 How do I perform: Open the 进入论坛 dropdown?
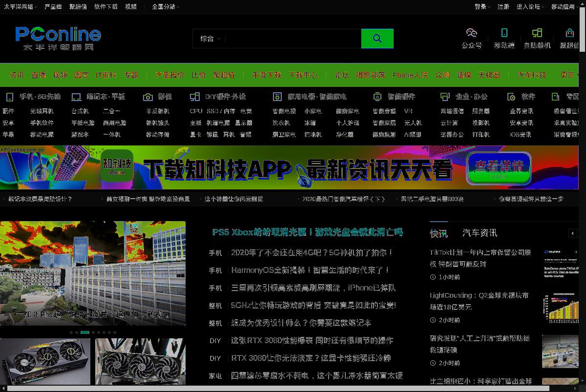[x=530, y=7]
